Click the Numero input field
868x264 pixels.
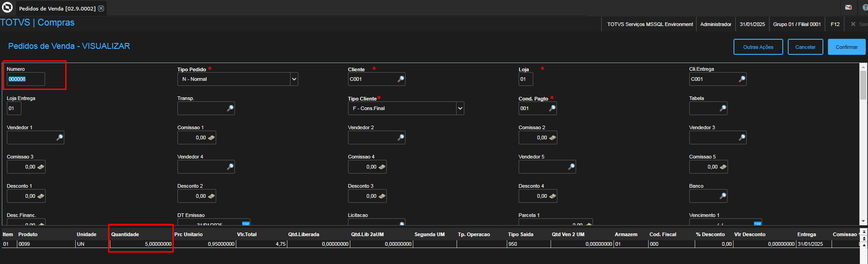(26, 79)
